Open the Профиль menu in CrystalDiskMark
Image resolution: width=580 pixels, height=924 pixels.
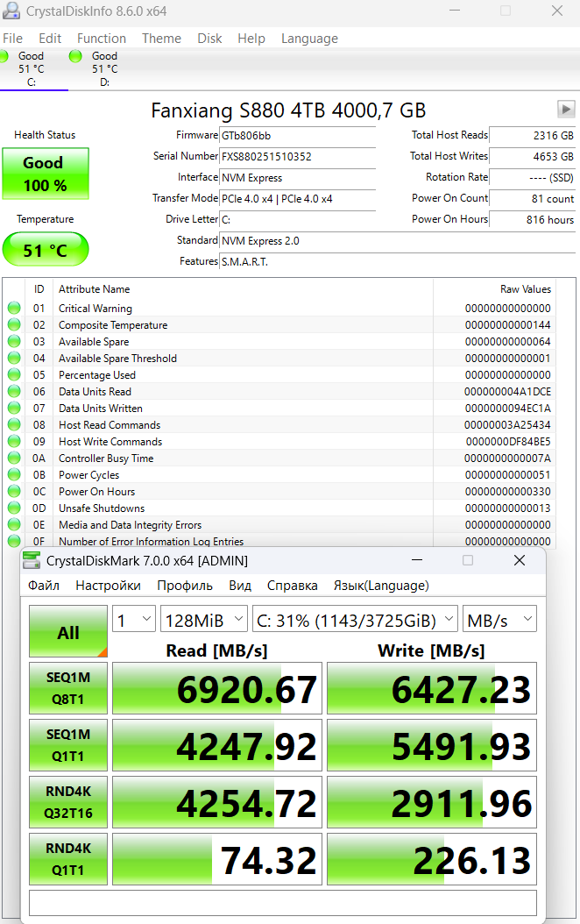pos(185,586)
